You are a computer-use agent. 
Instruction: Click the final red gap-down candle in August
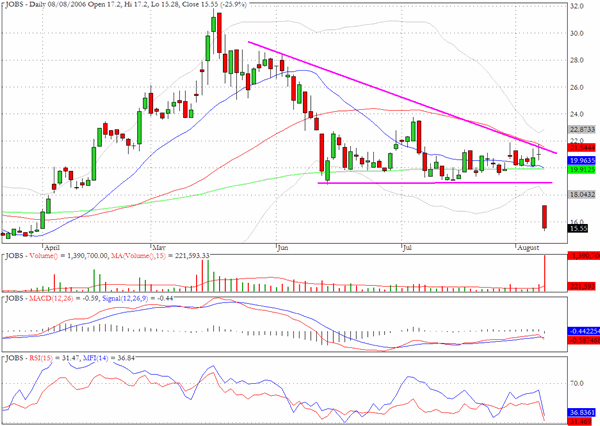click(x=544, y=217)
